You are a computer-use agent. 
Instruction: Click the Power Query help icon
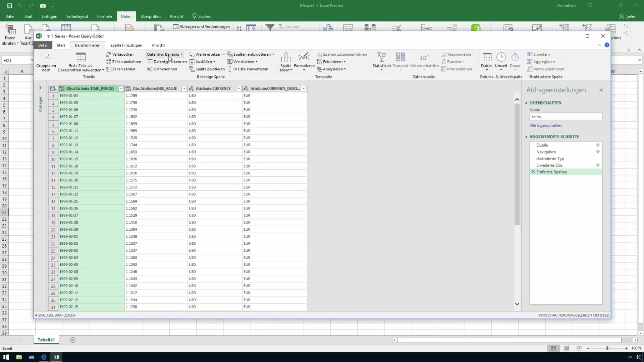[x=607, y=45]
